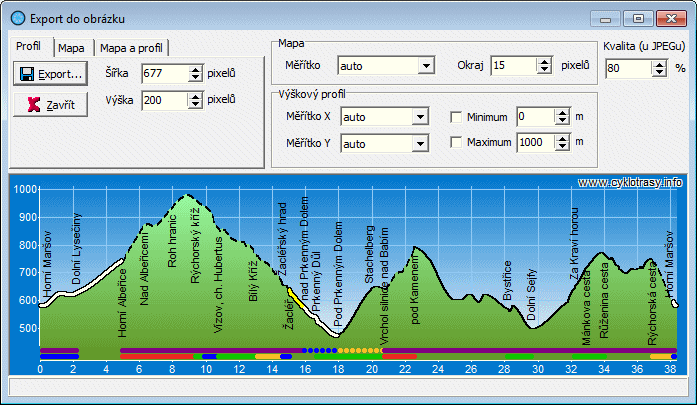Open the Měřítko Y dropdown

click(x=420, y=144)
